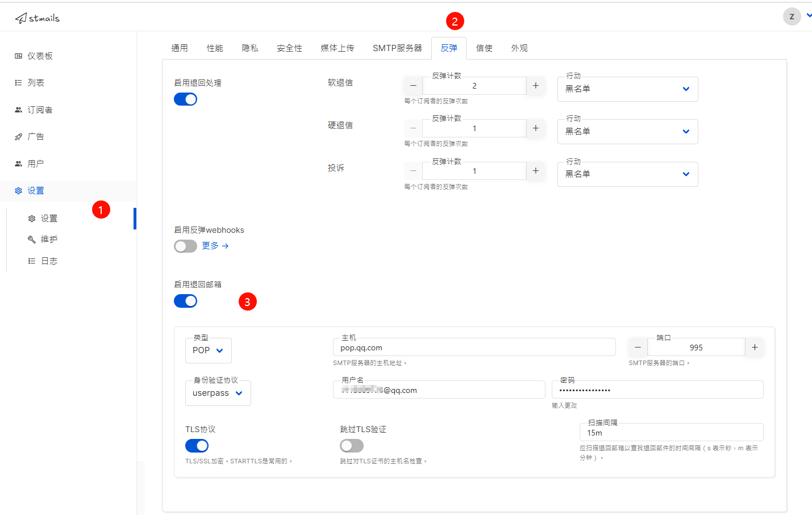812x515 pixels.
Task: Turn off the TLS协议 switch
Action: (x=197, y=446)
